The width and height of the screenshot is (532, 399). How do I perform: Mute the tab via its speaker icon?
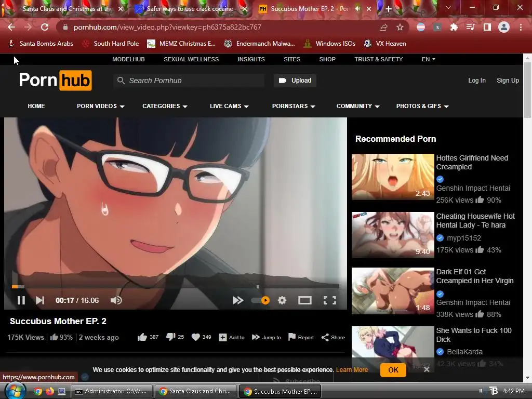[357, 9]
